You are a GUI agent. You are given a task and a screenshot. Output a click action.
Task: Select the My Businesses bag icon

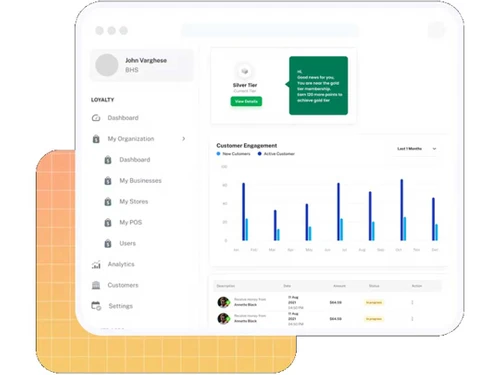pos(108,181)
